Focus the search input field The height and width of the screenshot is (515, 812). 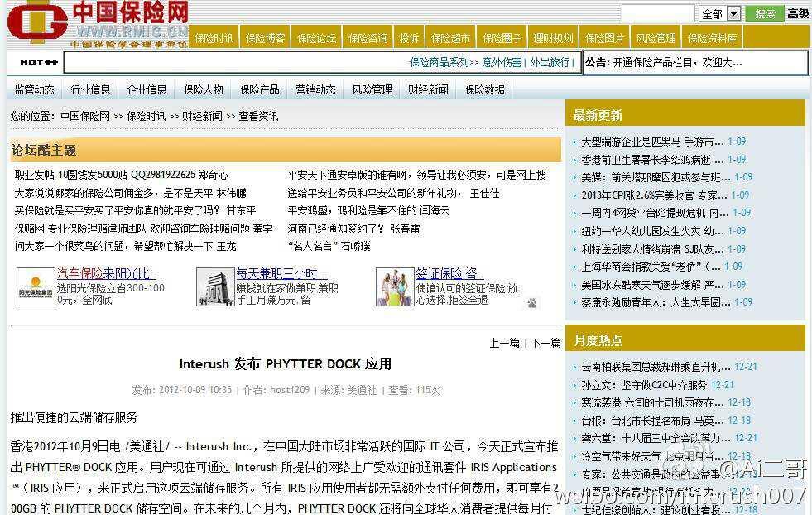point(658,13)
